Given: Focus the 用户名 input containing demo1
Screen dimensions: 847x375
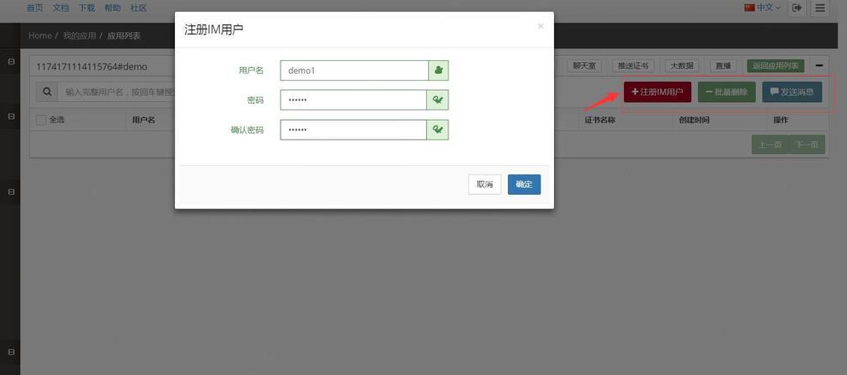Looking at the screenshot, I should (x=354, y=70).
